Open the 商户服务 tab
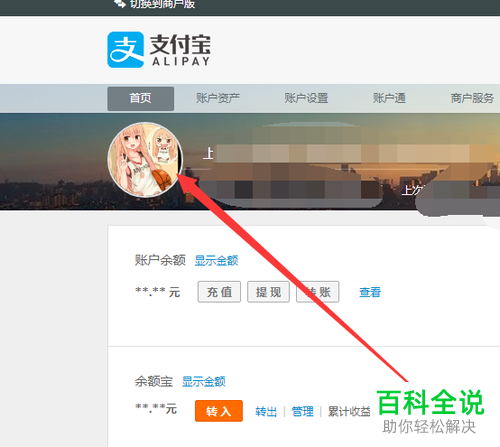This screenshot has width=500, height=447. tap(472, 98)
